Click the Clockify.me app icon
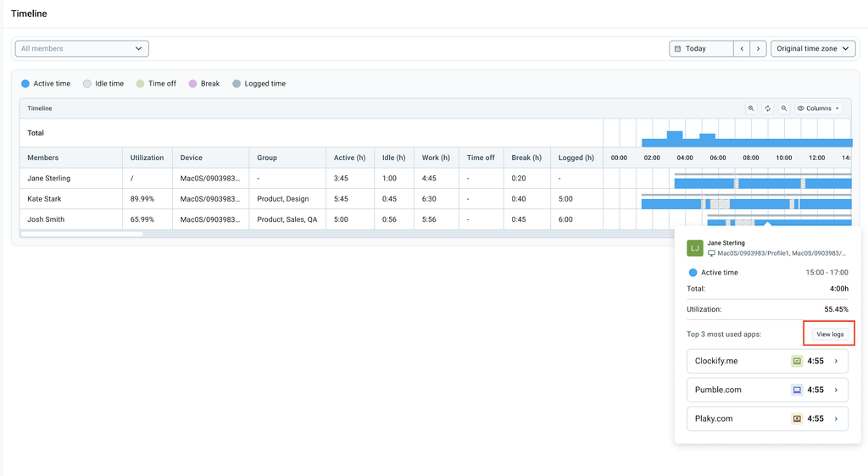868x476 pixels. [x=797, y=361]
